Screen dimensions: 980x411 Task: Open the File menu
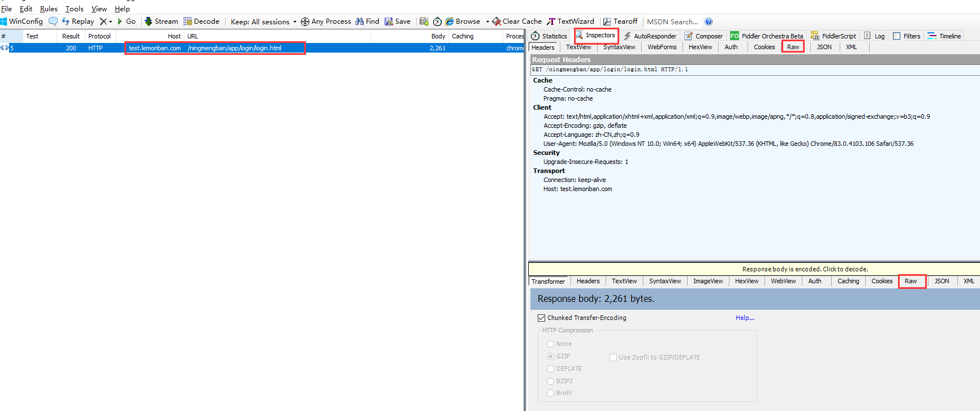pos(6,8)
